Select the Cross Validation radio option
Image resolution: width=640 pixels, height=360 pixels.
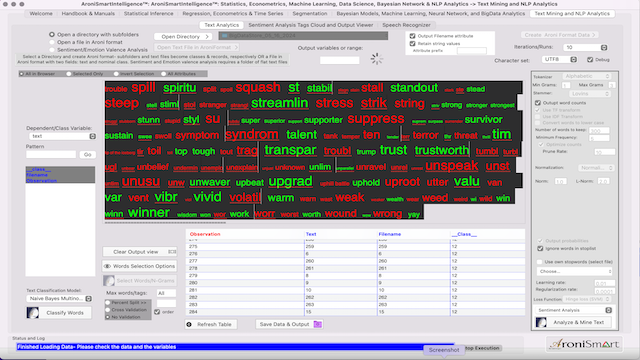[108, 310]
